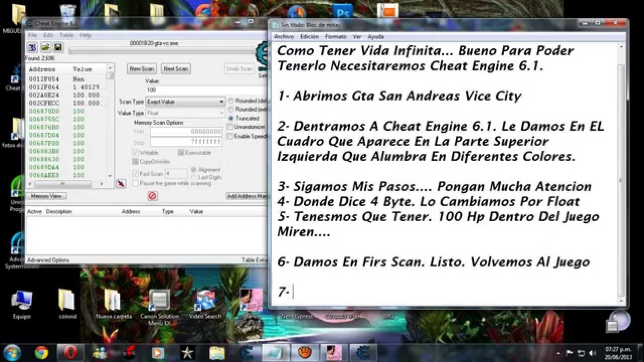Screen dimensions: 644x362
Task: Open Google Chrome from the taskbar
Action: click(41, 352)
